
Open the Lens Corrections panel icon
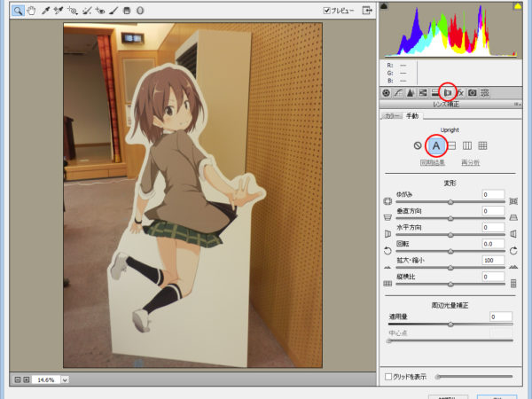448,92
